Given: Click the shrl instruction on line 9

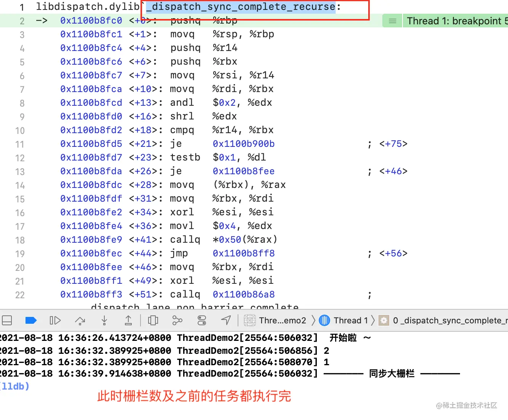Looking at the screenshot, I should click(x=182, y=116).
